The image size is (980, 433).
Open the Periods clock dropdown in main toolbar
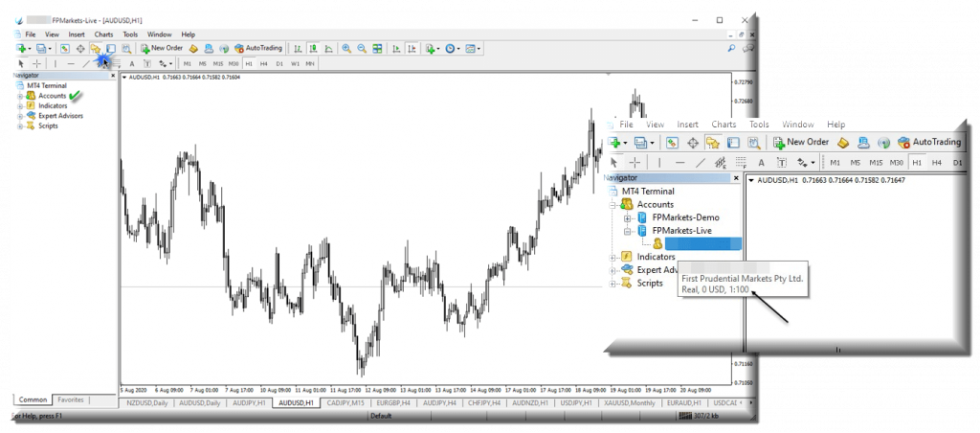pos(453,48)
